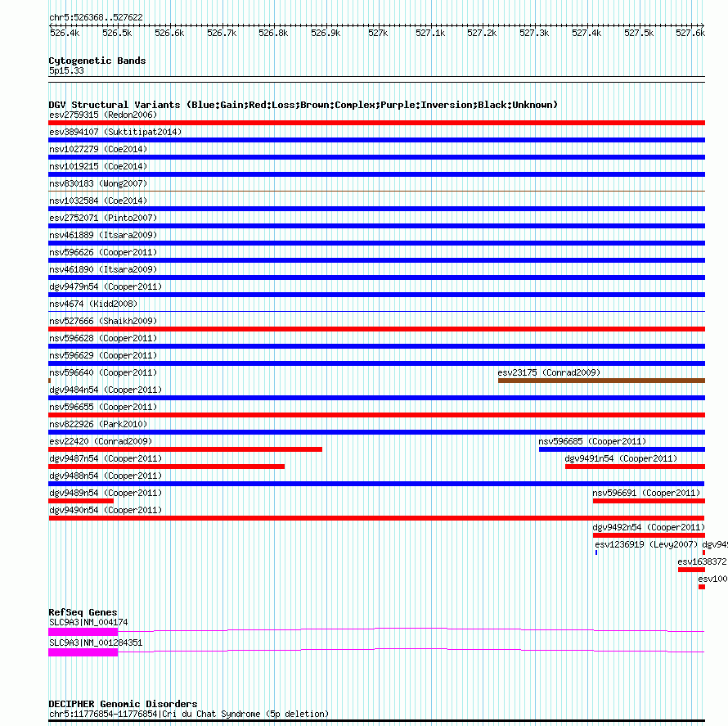Select the small red esv100 marker
The height and width of the screenshot is (726, 728).
(702, 587)
